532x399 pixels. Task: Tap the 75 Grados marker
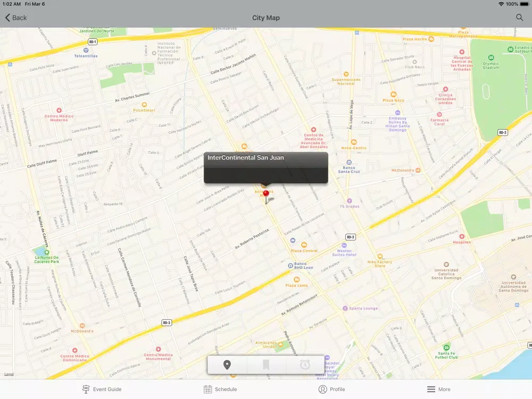pyautogui.click(x=350, y=201)
